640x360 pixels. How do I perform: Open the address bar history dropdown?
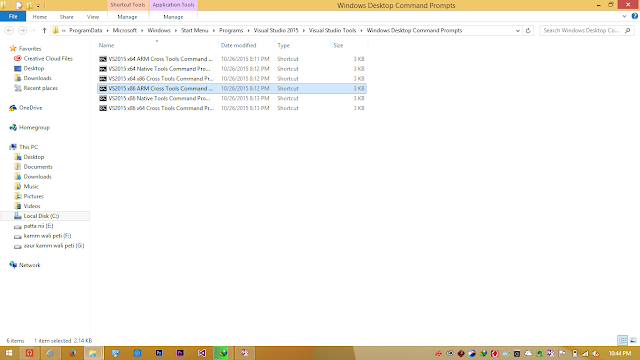tap(518, 31)
